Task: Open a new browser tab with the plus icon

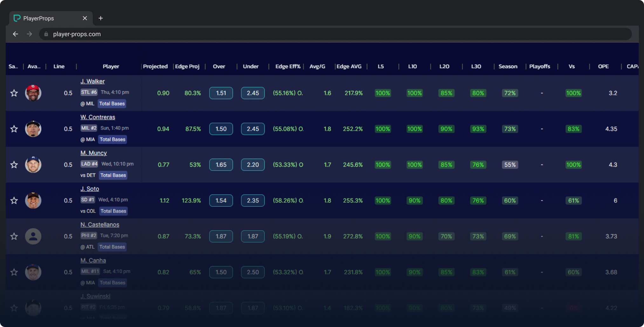Action: coord(101,18)
